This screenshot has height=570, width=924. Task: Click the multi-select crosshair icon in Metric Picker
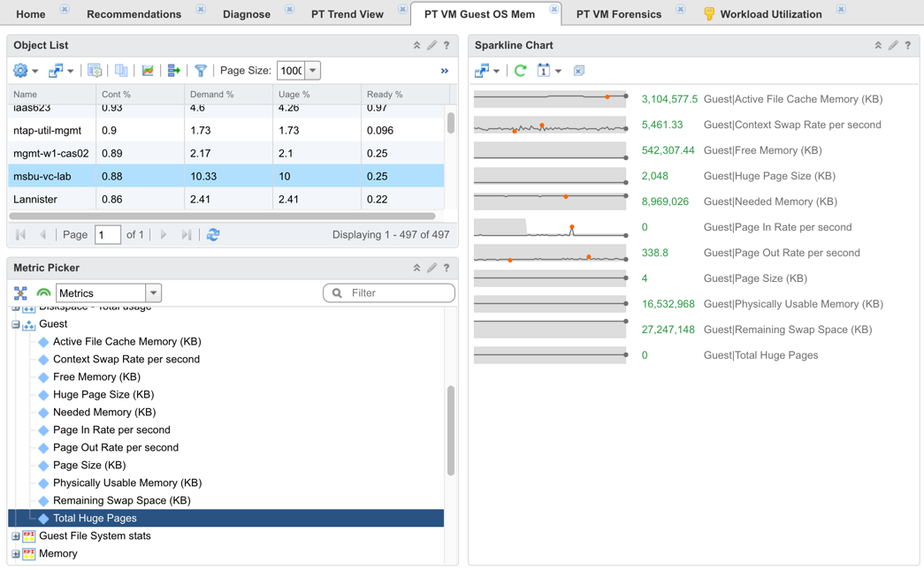pos(19,293)
